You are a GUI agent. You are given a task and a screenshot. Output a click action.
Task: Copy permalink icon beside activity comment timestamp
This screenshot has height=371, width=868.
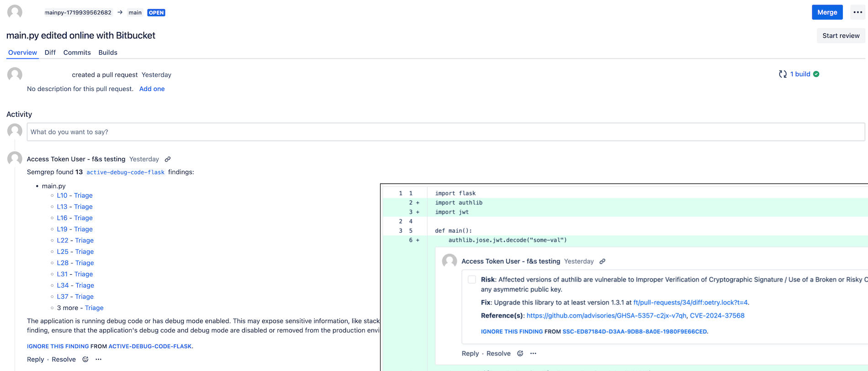point(168,159)
